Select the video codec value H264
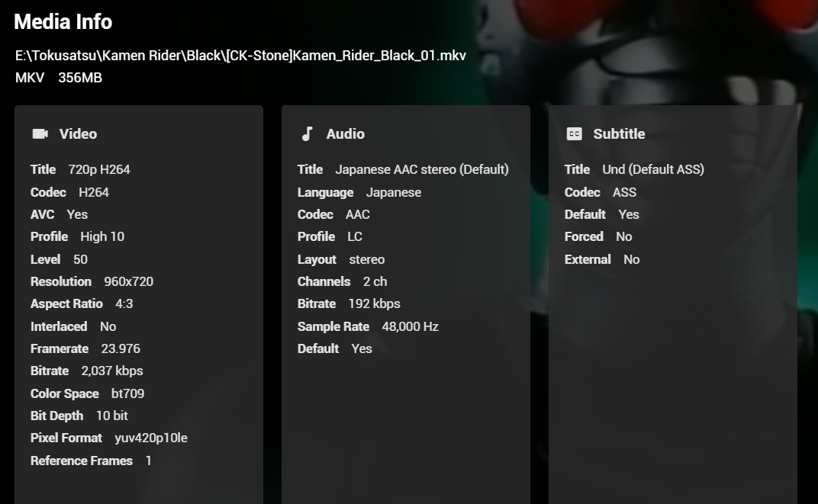818x504 pixels. coord(94,192)
